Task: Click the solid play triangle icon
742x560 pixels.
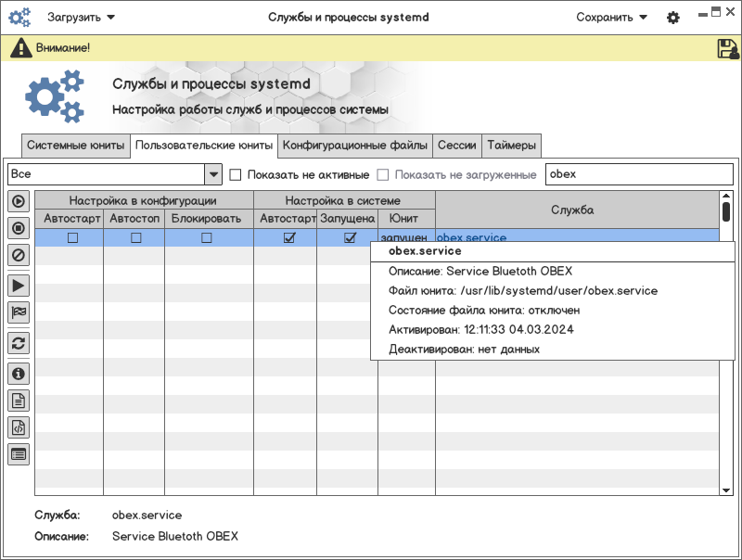Action: click(x=19, y=286)
